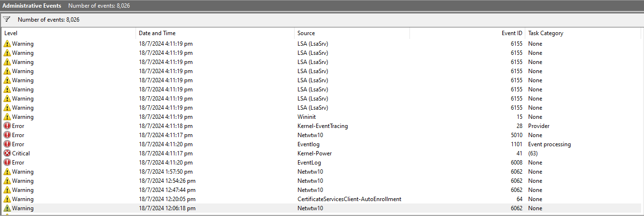644x216 pixels.
Task: Click the '18/7/2024 12:06:18 pm' date cell
Action: [x=167, y=208]
